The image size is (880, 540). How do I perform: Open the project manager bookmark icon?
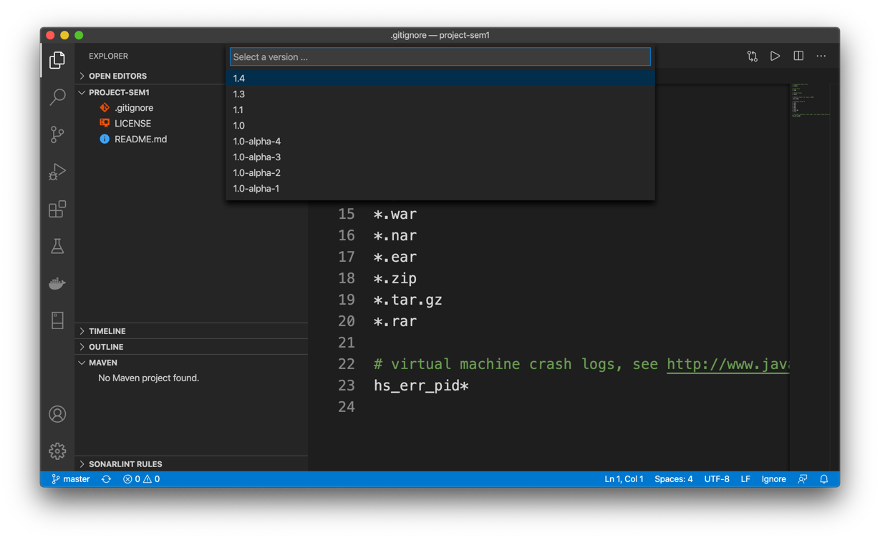[x=57, y=321]
